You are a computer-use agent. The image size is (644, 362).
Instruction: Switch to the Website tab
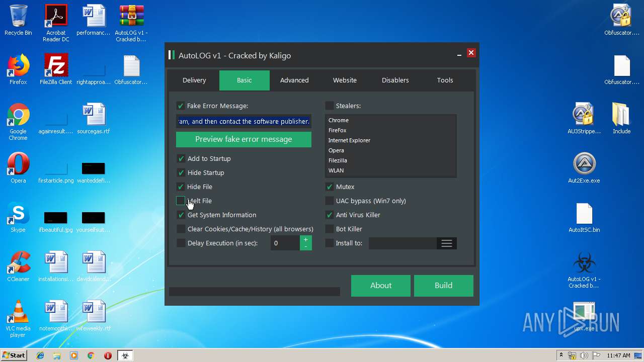[345, 80]
